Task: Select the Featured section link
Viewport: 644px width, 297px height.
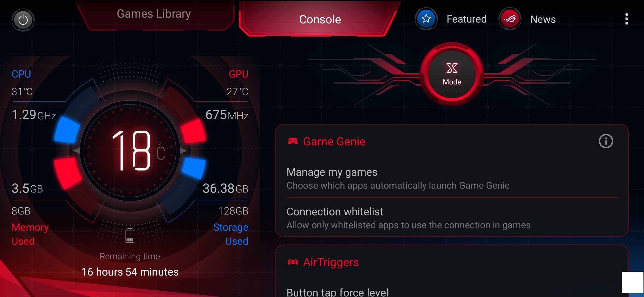Action: pos(452,18)
